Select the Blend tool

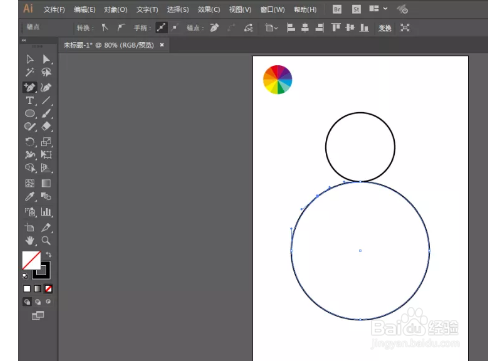pos(46,196)
